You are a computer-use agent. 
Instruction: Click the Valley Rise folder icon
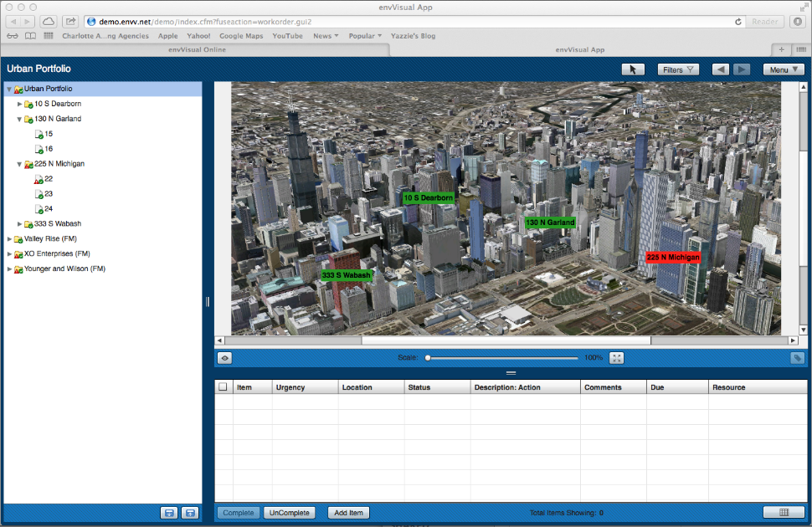[18, 239]
